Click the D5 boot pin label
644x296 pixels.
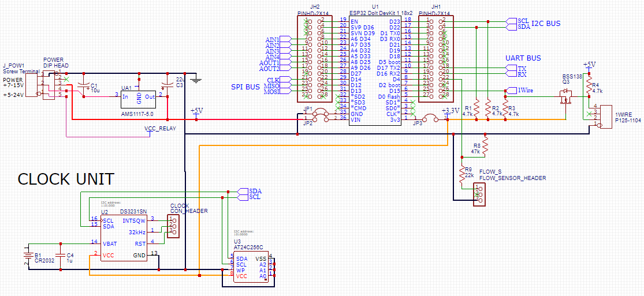(x=389, y=62)
